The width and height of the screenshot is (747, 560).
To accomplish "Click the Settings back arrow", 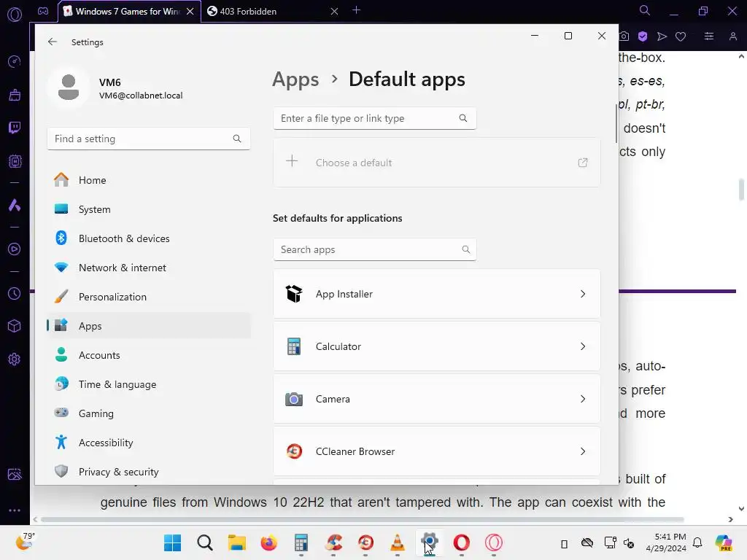I will point(53,42).
